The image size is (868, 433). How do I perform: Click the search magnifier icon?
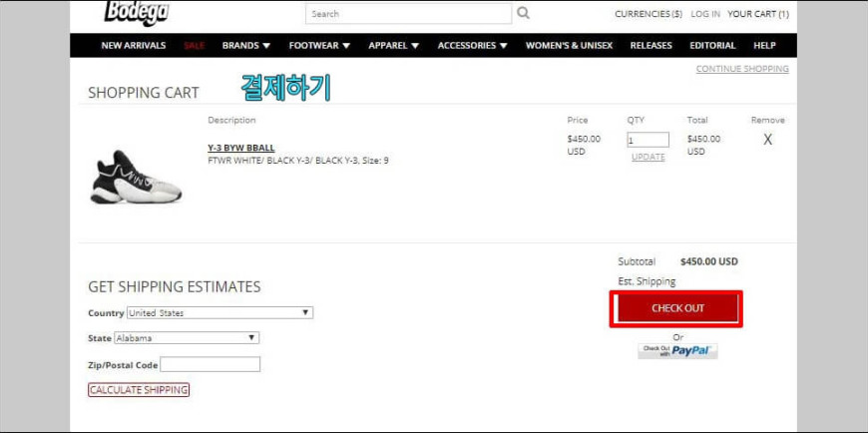(523, 13)
